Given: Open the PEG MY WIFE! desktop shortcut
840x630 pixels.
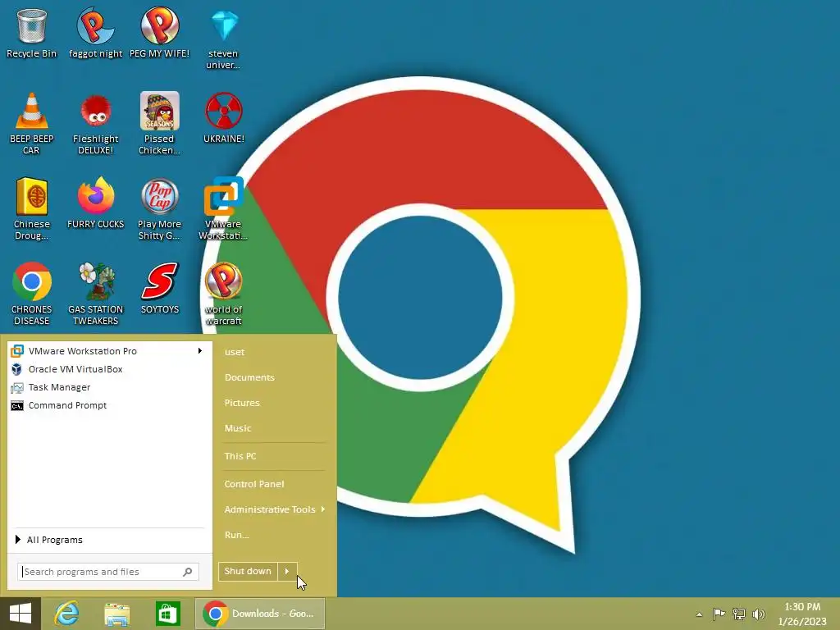Looking at the screenshot, I should click(160, 33).
